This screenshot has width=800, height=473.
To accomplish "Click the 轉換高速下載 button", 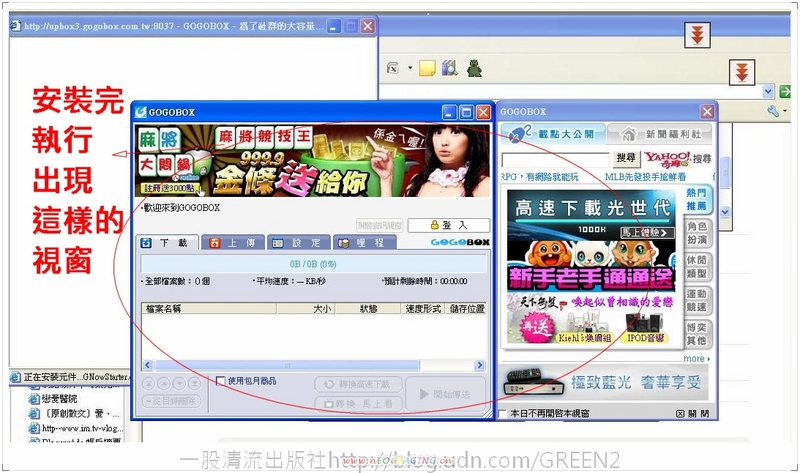I will tap(359, 384).
